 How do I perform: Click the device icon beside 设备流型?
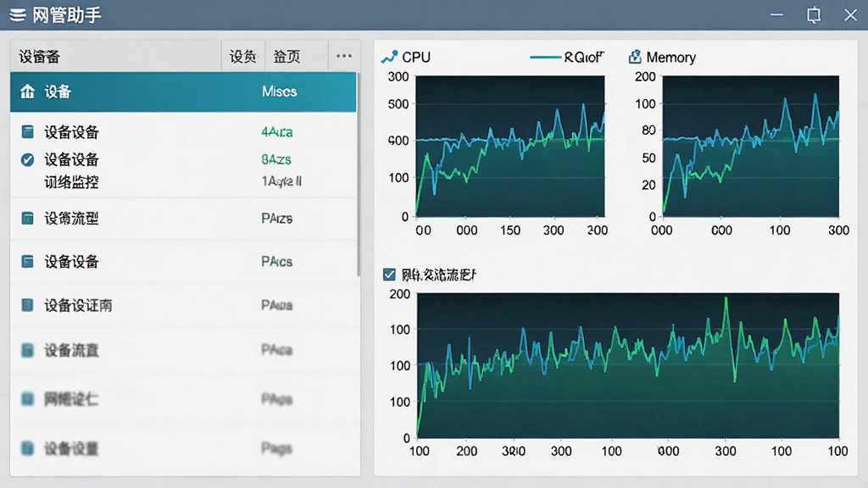point(27,218)
